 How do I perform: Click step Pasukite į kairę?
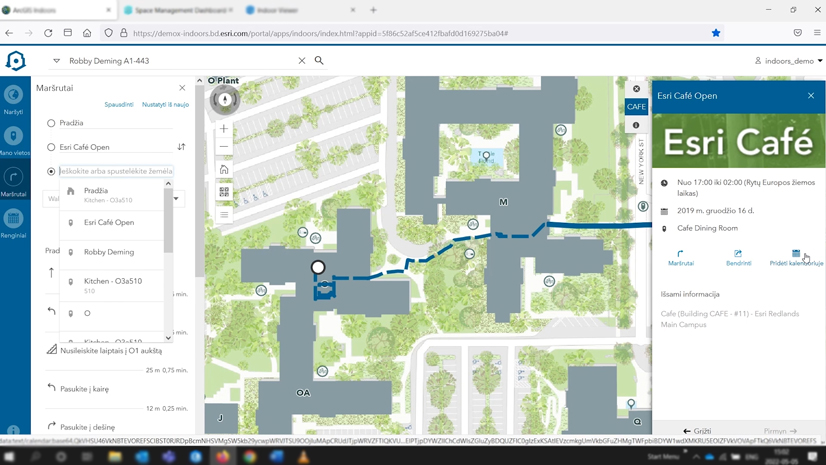tap(84, 389)
